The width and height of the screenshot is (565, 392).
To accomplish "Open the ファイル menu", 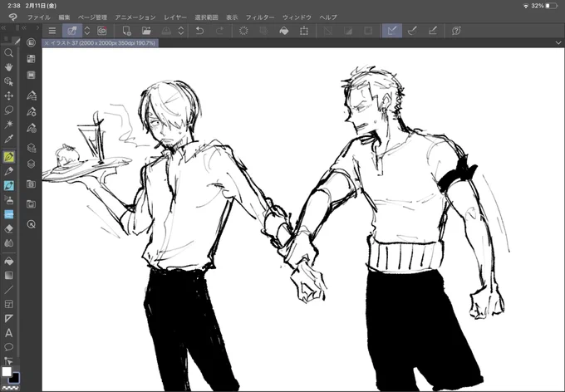I will click(39, 17).
